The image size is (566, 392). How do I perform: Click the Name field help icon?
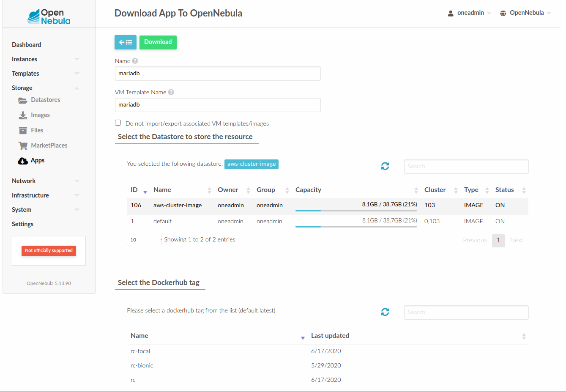(x=135, y=61)
